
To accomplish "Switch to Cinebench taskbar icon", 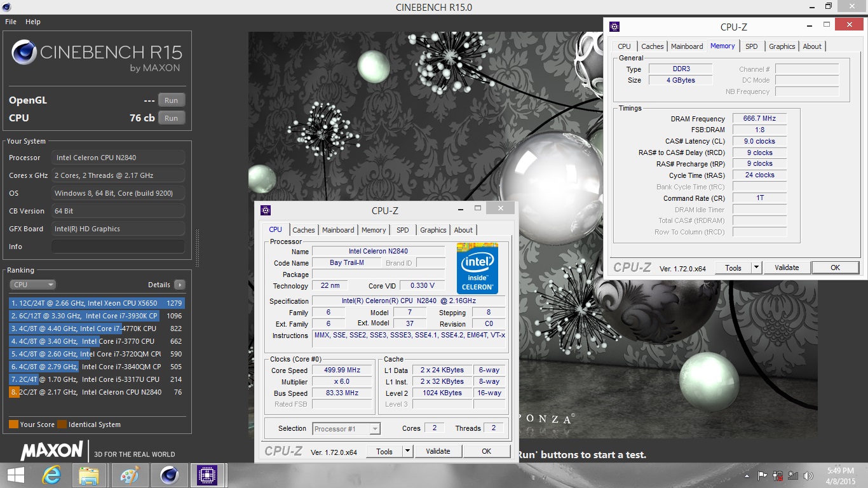I will [169, 475].
